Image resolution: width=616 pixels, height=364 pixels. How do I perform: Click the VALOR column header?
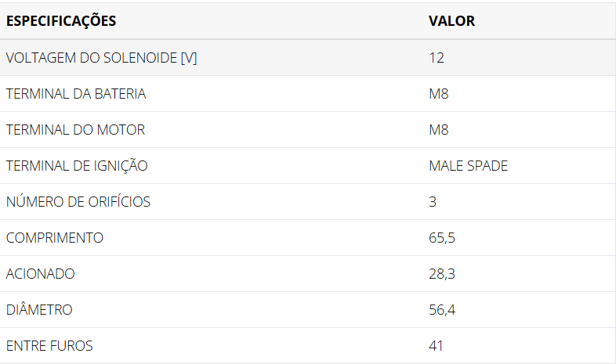tap(451, 21)
